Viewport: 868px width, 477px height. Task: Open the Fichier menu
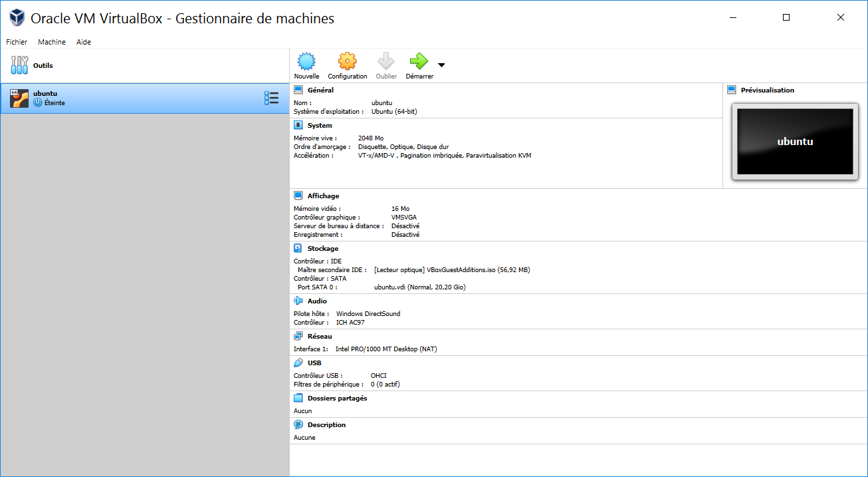[17, 42]
